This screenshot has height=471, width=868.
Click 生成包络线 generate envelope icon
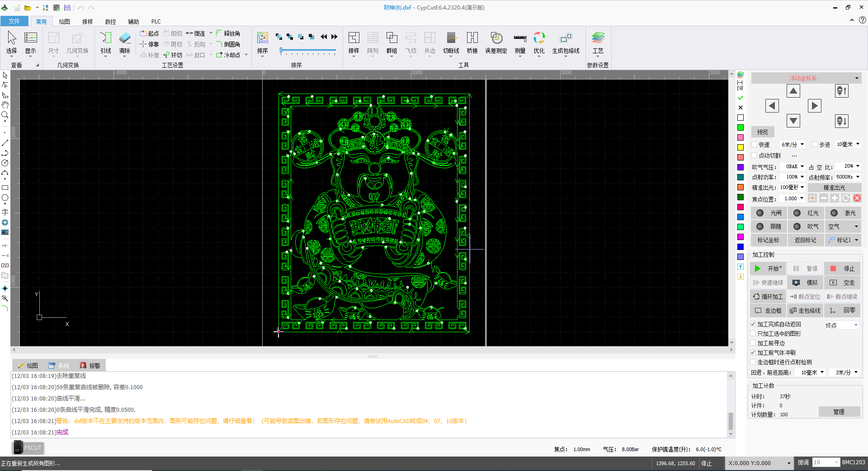coord(566,42)
